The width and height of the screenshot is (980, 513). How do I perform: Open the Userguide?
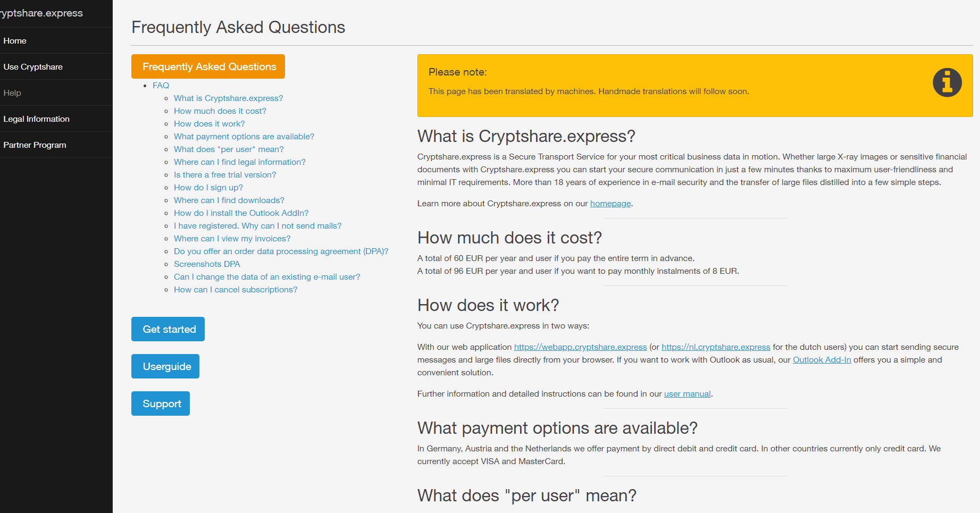pyautogui.click(x=165, y=366)
